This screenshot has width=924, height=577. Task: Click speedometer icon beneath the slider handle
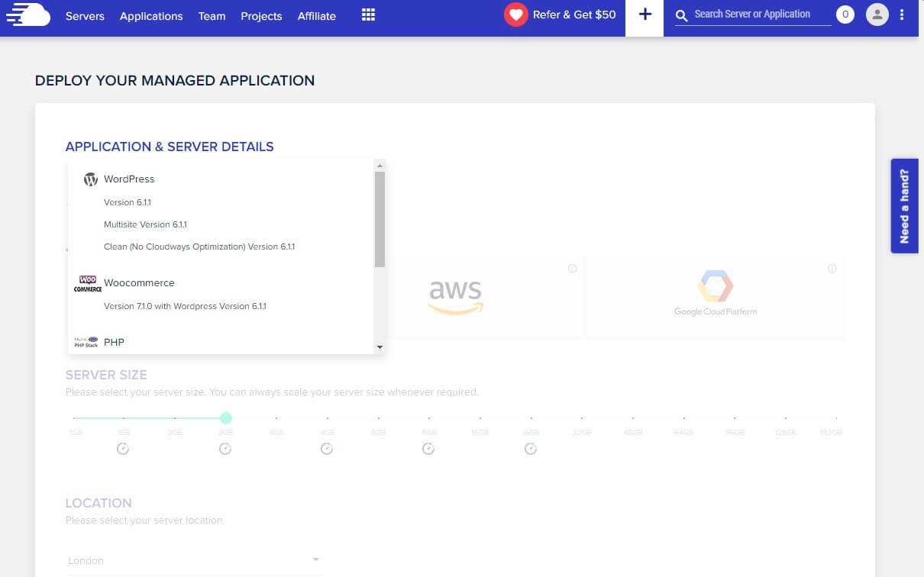[225, 449]
